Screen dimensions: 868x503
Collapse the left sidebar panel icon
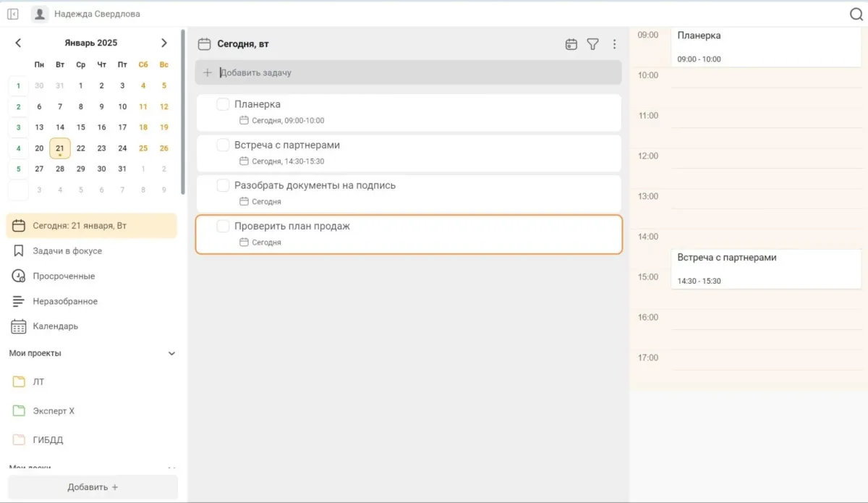[x=13, y=14]
